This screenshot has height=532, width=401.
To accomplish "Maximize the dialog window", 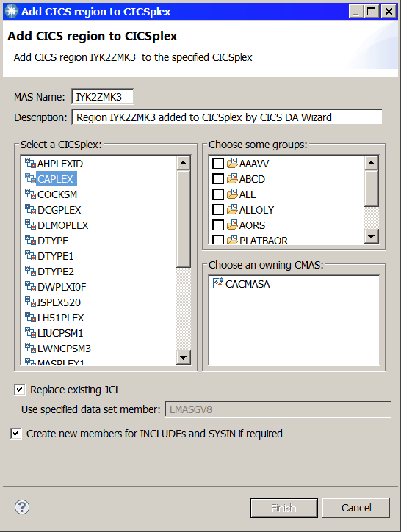I will (372, 12).
